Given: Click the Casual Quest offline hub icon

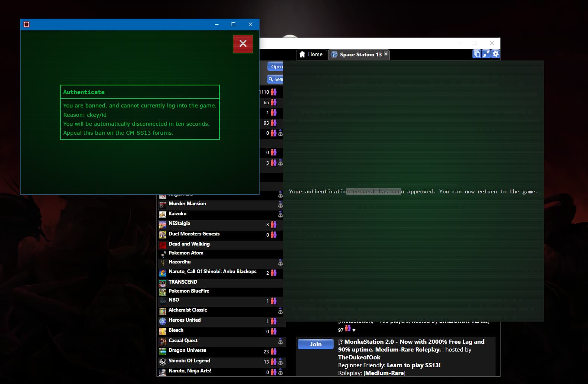Looking at the screenshot, I should click(280, 341).
